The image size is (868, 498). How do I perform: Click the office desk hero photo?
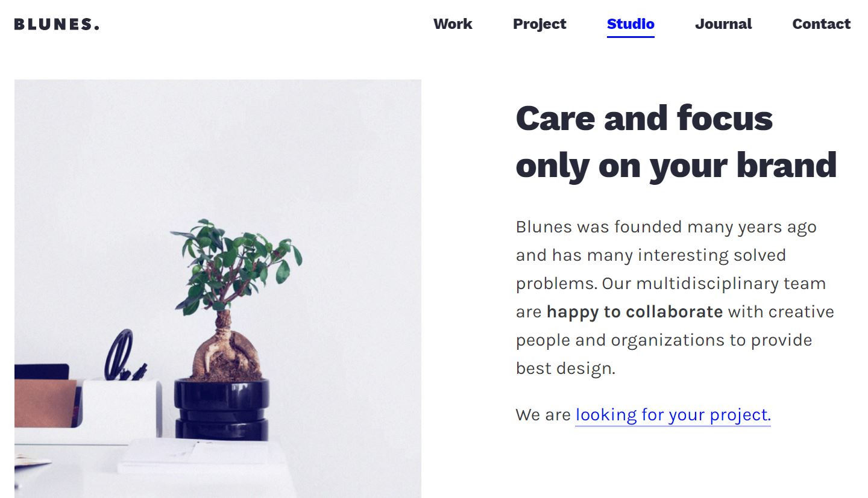(217, 151)
